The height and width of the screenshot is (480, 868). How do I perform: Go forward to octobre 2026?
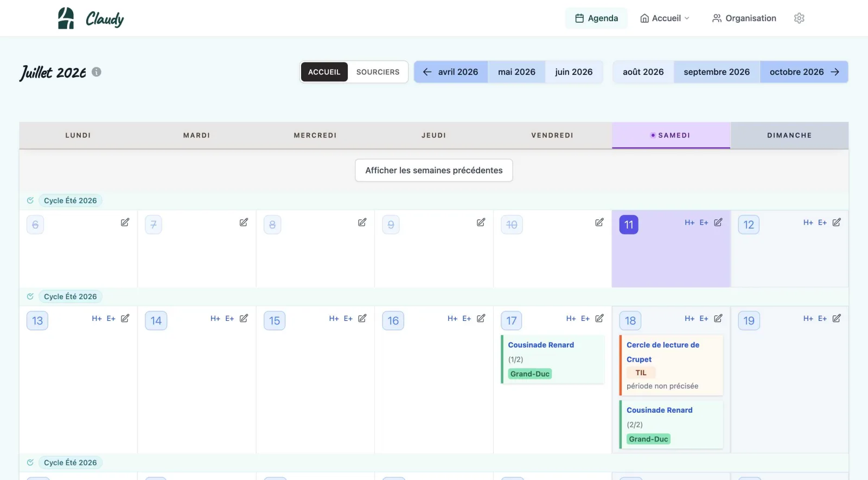pyautogui.click(x=804, y=72)
